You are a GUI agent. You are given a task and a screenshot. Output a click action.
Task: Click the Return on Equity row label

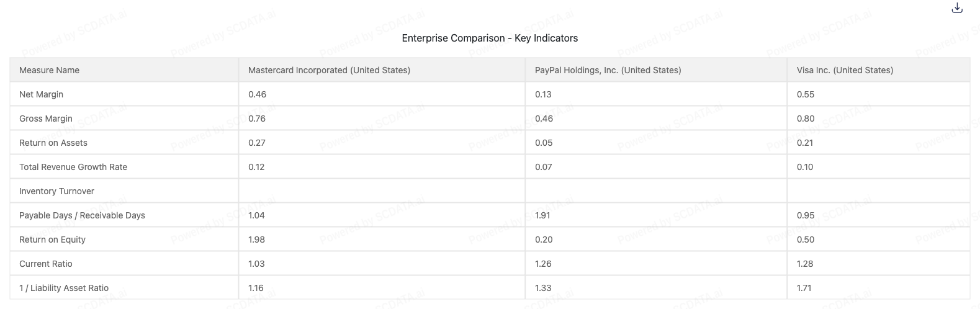pyautogui.click(x=52, y=240)
